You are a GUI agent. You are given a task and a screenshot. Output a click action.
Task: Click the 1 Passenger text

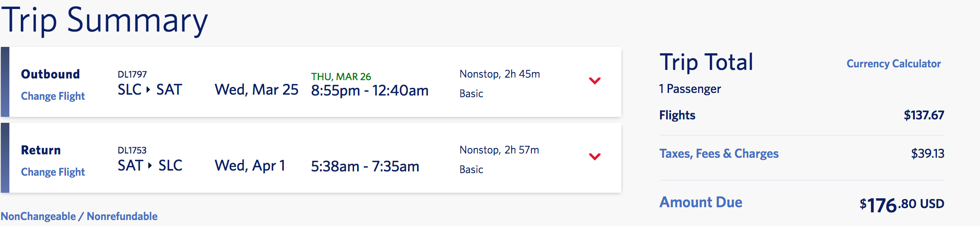point(690,89)
